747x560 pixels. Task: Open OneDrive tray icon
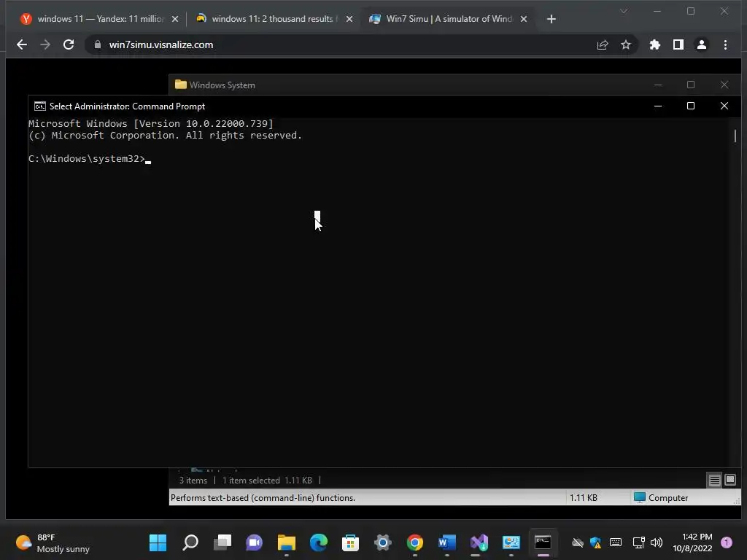point(578,542)
